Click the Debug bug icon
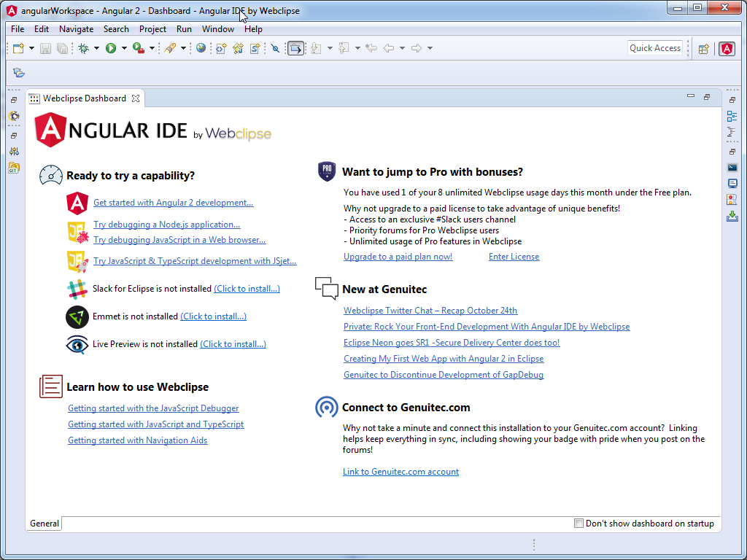The height and width of the screenshot is (560, 747). [83, 48]
